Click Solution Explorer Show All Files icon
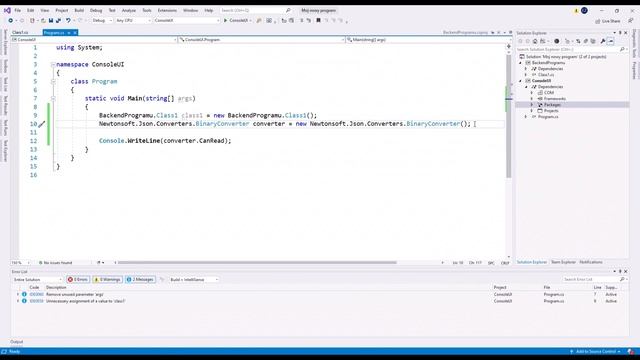The height and width of the screenshot is (360, 640). [x=593, y=41]
